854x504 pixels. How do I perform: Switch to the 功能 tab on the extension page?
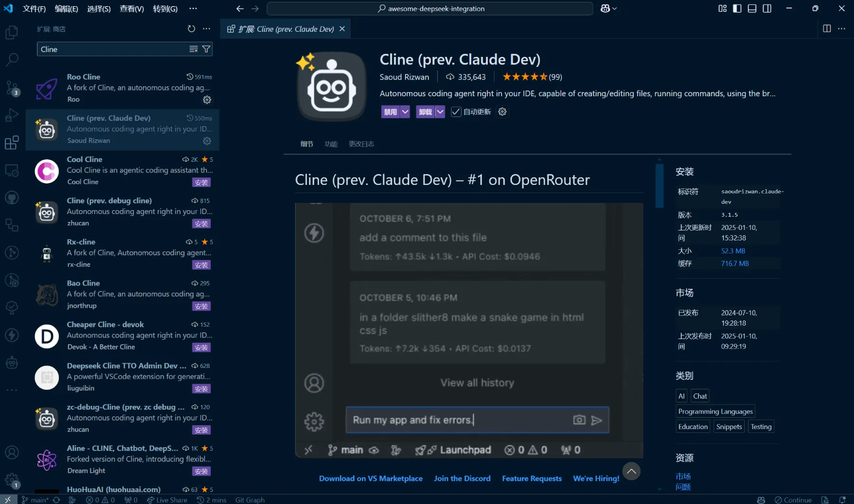[331, 144]
